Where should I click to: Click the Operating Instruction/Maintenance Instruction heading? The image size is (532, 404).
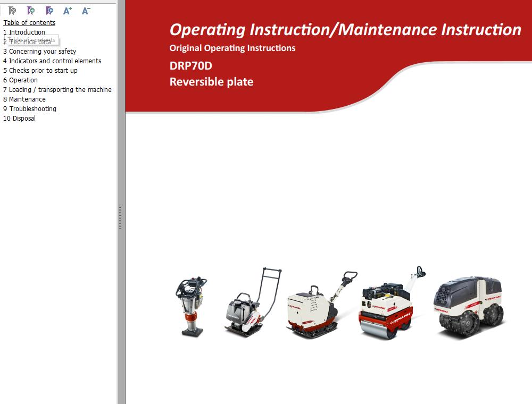[345, 29]
